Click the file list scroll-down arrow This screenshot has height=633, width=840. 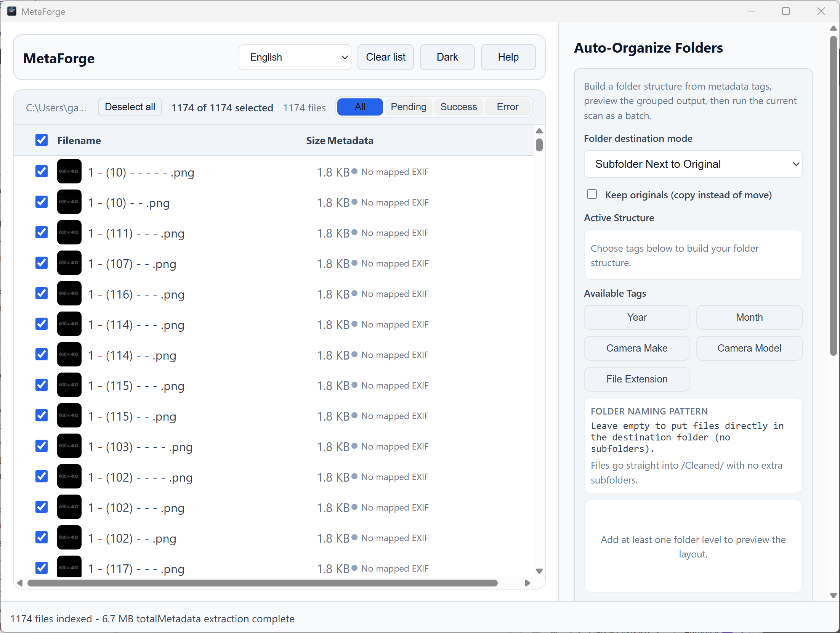coord(539,571)
